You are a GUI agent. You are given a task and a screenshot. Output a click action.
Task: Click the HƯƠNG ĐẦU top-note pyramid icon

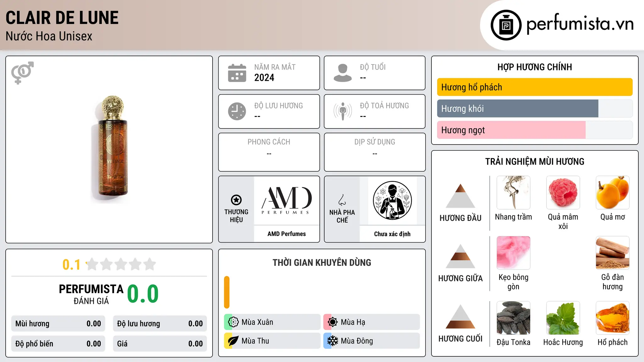point(460,196)
